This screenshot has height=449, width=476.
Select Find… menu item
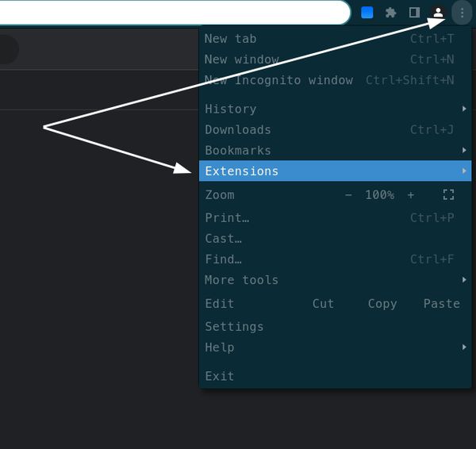[335, 259]
